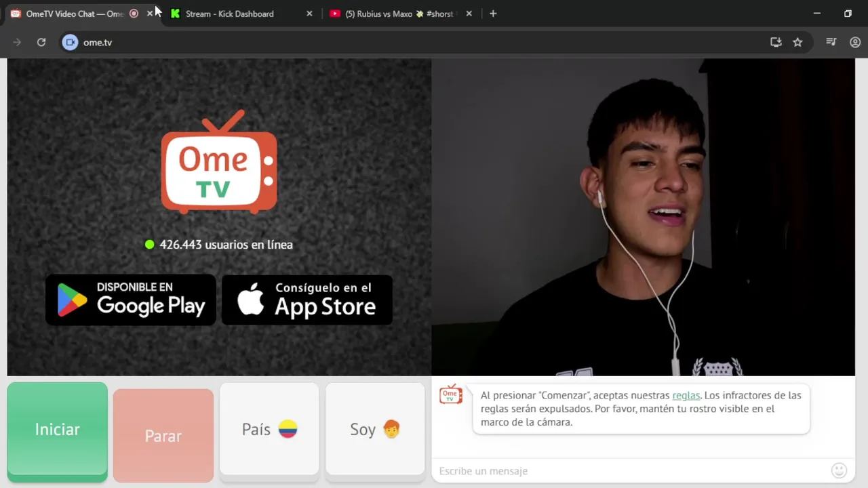Switch to the Stream - Kick Dashboard tab

229,14
